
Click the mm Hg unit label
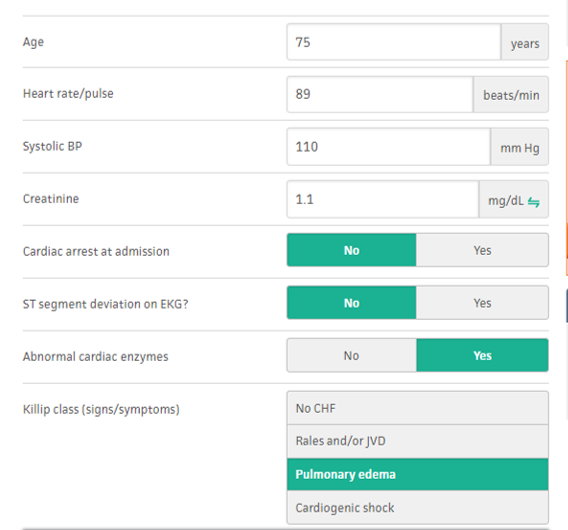coord(519,147)
